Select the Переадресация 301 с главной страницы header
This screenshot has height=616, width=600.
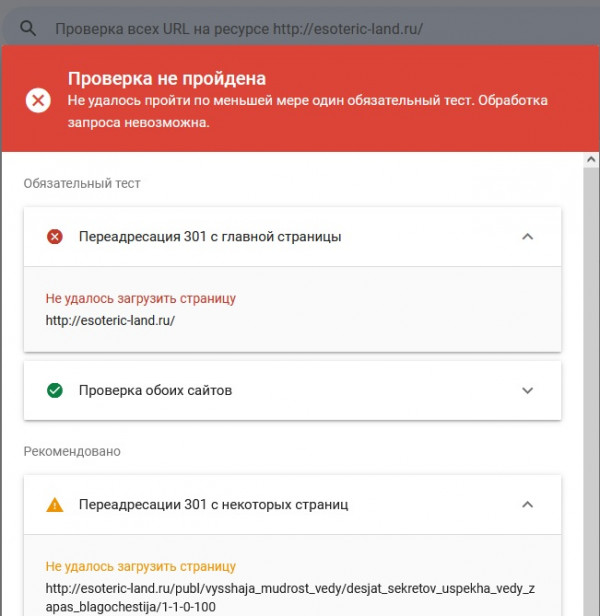tap(292, 237)
